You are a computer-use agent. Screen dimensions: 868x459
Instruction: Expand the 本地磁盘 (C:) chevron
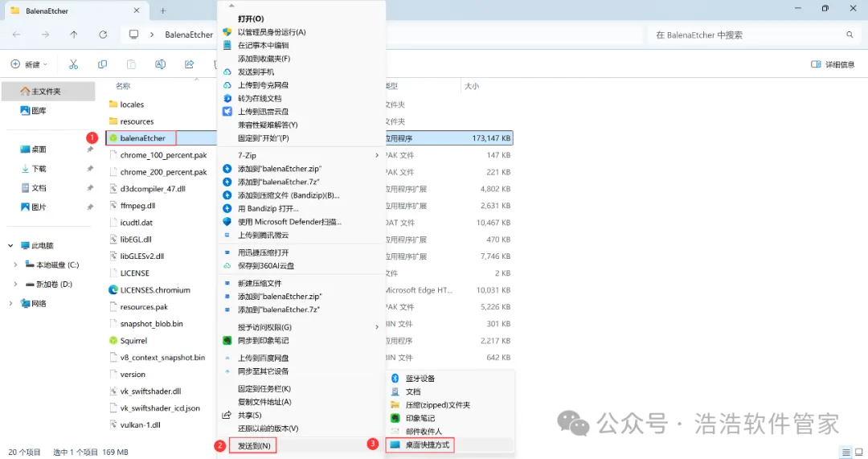[15, 264]
